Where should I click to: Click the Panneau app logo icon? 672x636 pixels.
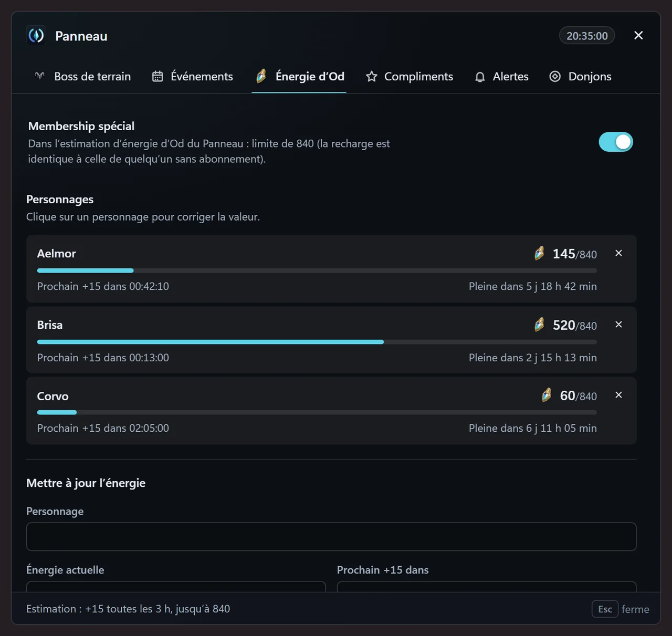point(36,36)
